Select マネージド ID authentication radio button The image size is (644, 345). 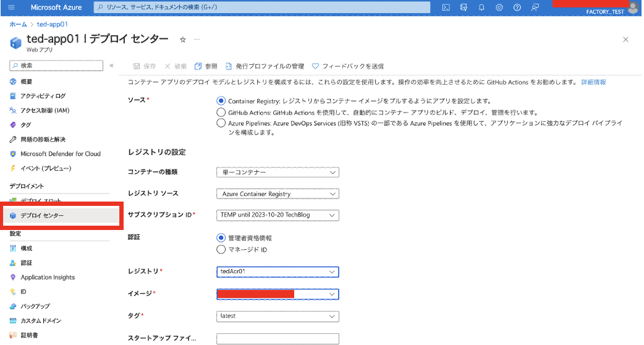[221, 249]
